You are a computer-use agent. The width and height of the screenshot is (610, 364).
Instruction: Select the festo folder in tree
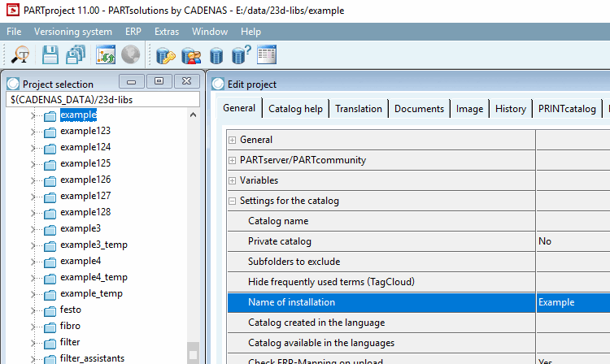[71, 310]
